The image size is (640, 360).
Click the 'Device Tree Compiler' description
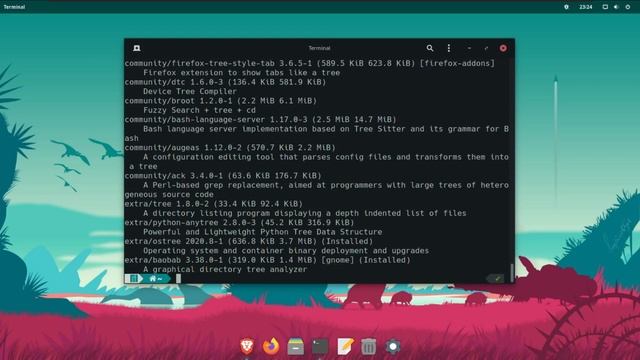[x=190, y=91]
